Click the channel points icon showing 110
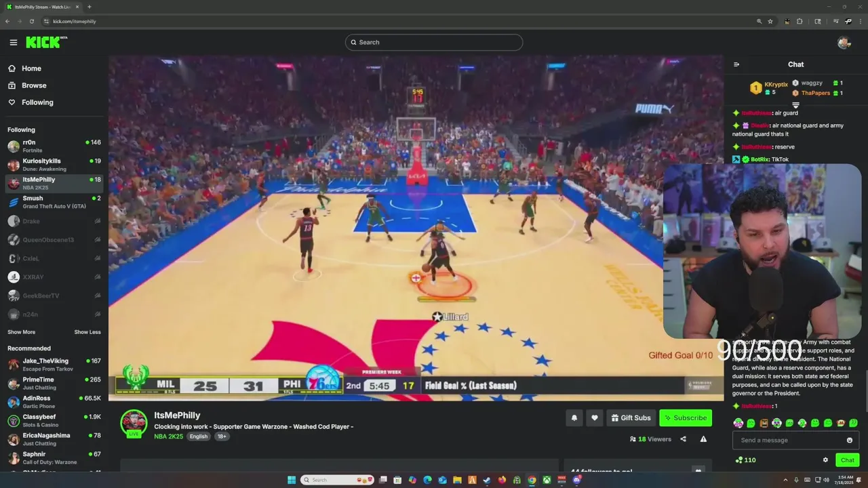This screenshot has height=488, width=868. pos(738,460)
